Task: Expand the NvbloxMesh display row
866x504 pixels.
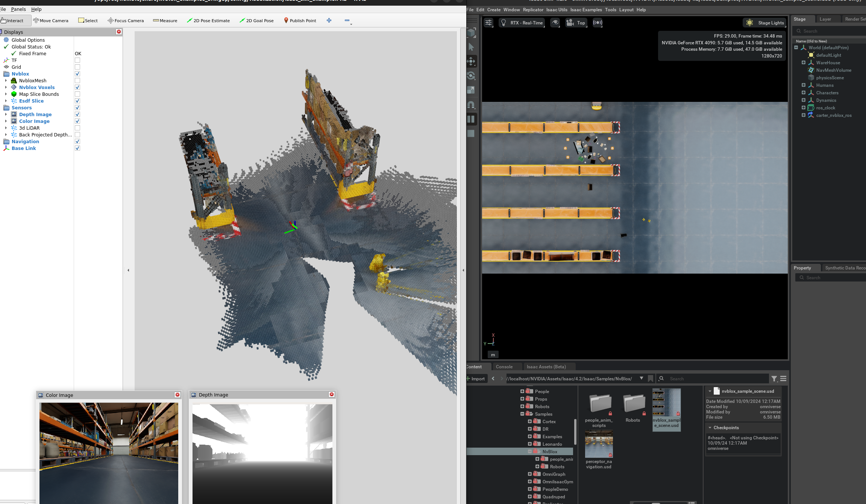Action: point(6,80)
